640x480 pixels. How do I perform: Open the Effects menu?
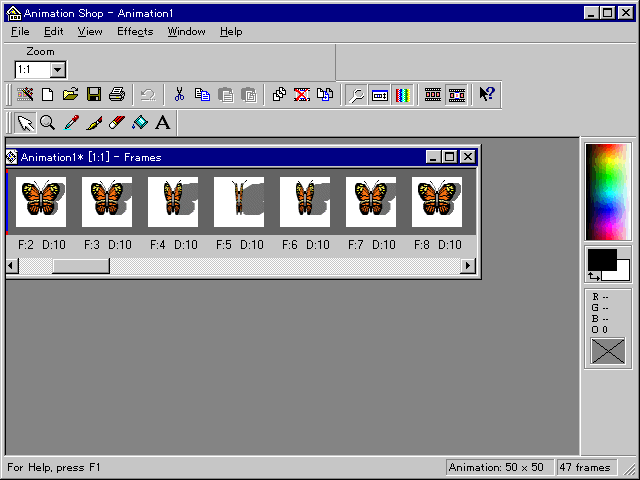135,32
